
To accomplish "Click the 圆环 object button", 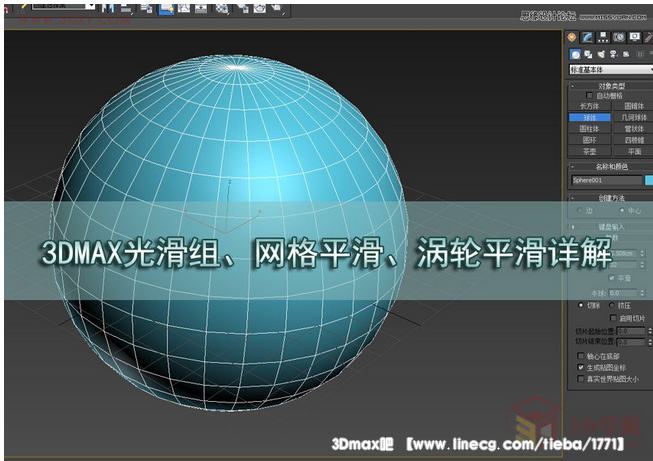I will coord(589,140).
